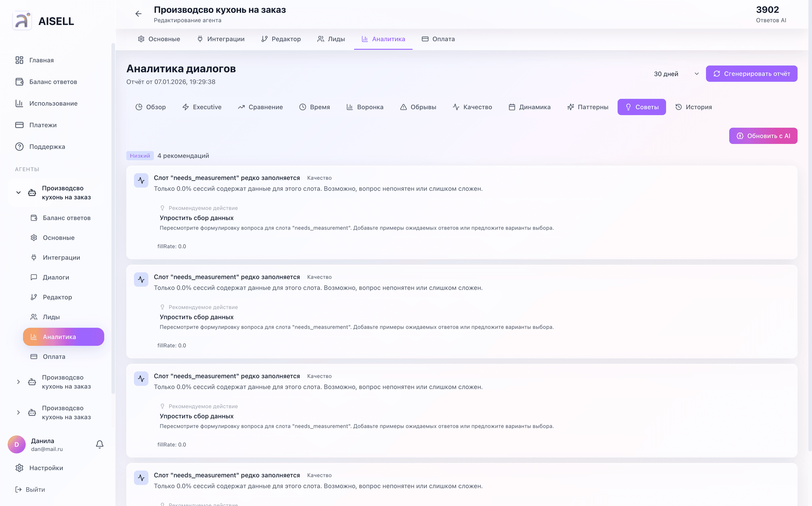The width and height of the screenshot is (812, 506).
Task: Click the Низкий priority badge
Action: tap(140, 156)
